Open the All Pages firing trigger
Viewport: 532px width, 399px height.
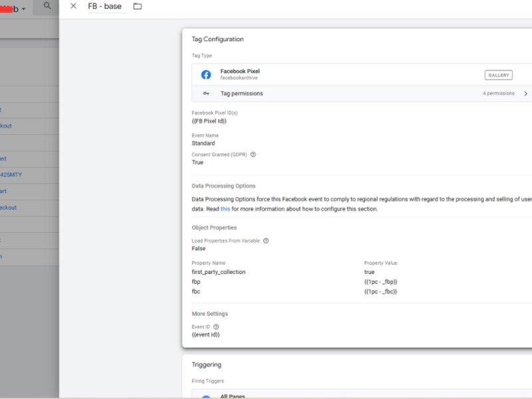pos(362,394)
